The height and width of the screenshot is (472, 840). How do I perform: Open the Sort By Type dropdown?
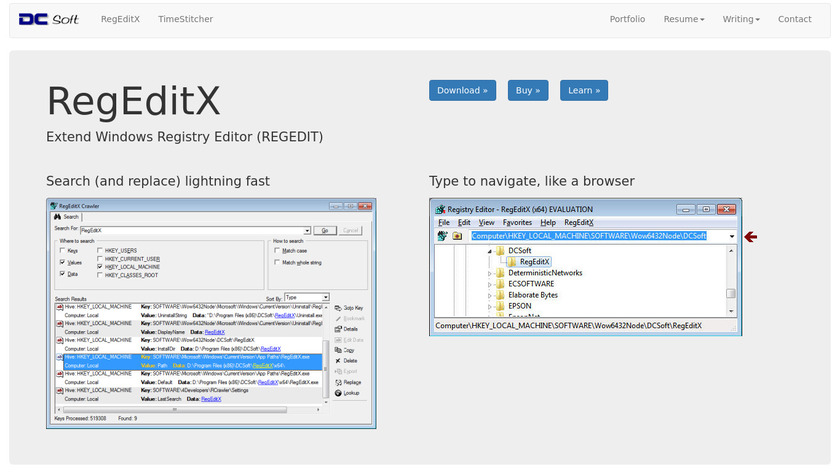pos(304,297)
